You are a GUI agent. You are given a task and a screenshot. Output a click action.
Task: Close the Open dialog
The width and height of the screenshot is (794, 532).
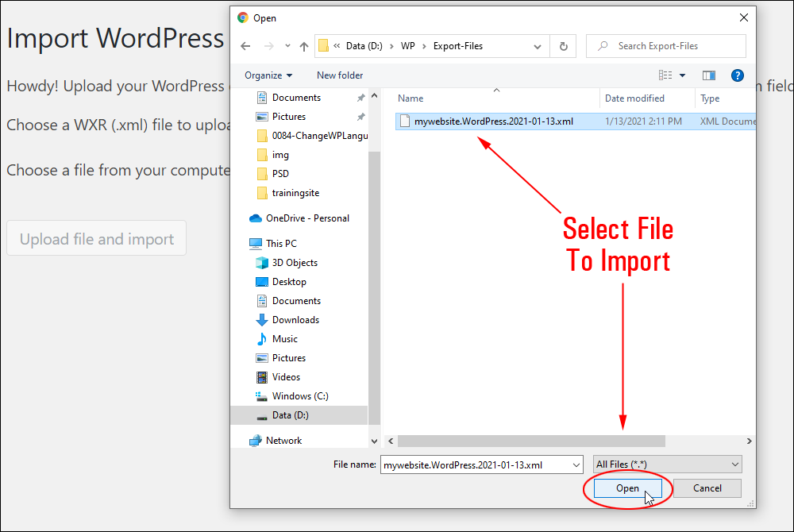(743, 17)
